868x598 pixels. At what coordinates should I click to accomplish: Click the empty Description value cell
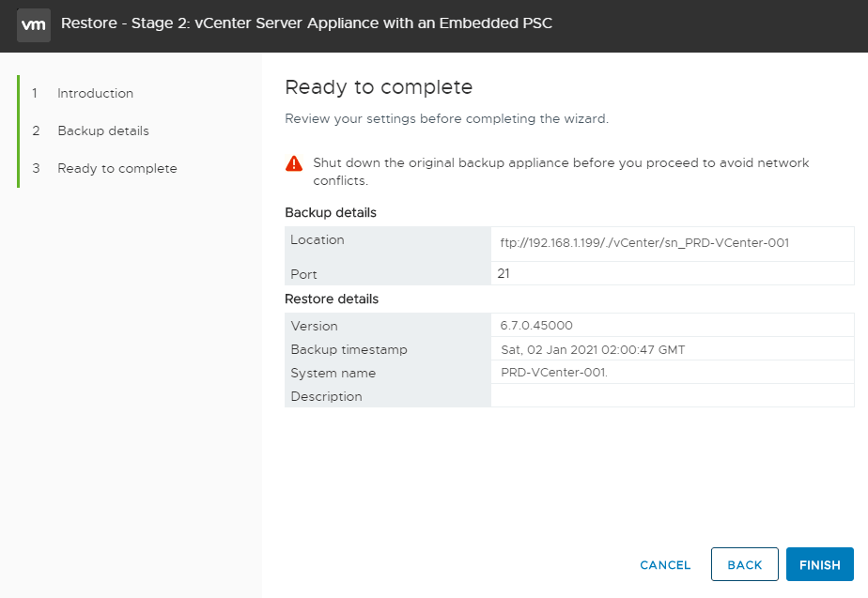pyautogui.click(x=672, y=396)
